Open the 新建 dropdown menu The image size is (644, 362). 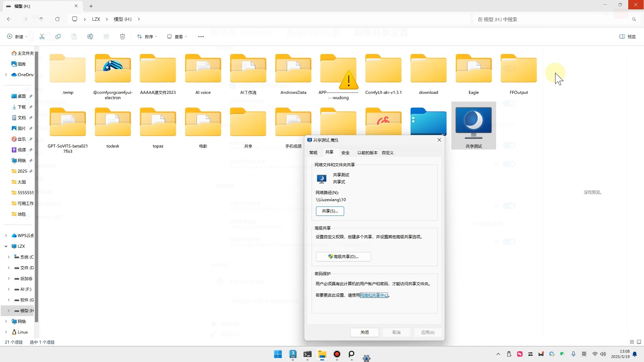(17, 36)
